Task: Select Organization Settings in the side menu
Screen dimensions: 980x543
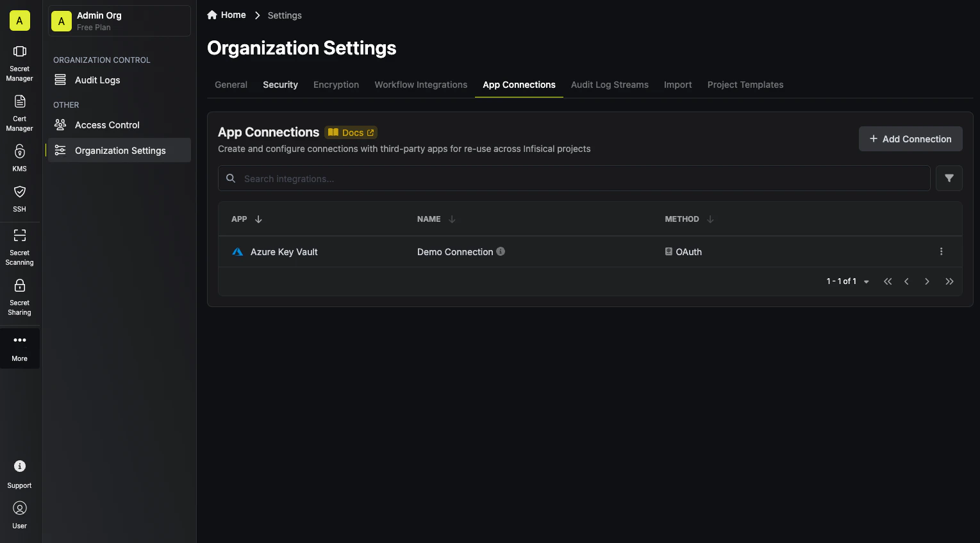Action: (x=120, y=151)
